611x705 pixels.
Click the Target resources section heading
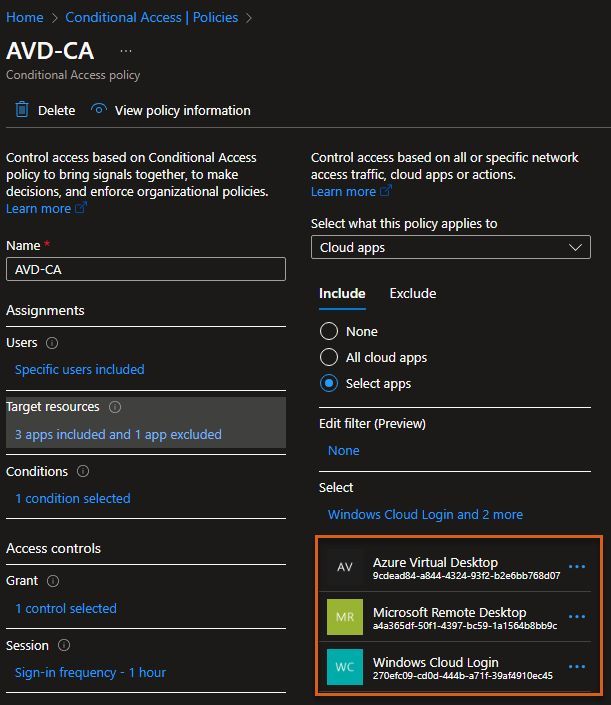pos(53,407)
